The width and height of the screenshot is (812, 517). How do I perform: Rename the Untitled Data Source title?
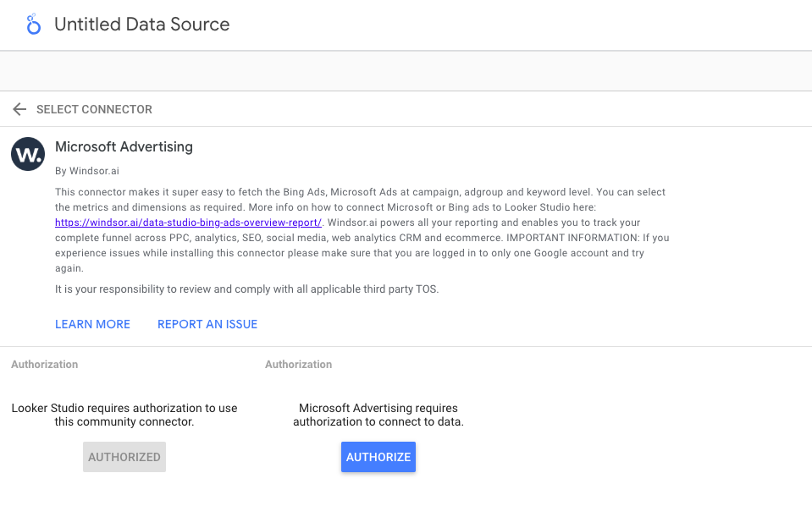tap(142, 25)
